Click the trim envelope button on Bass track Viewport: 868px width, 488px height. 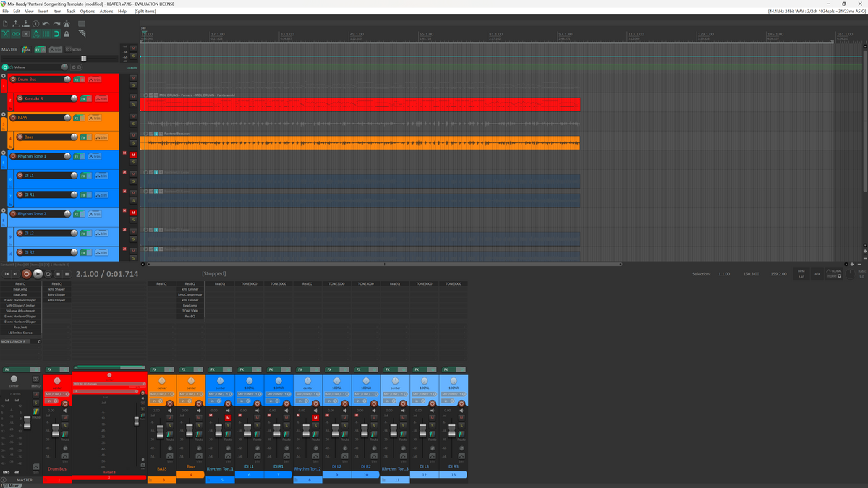click(101, 137)
